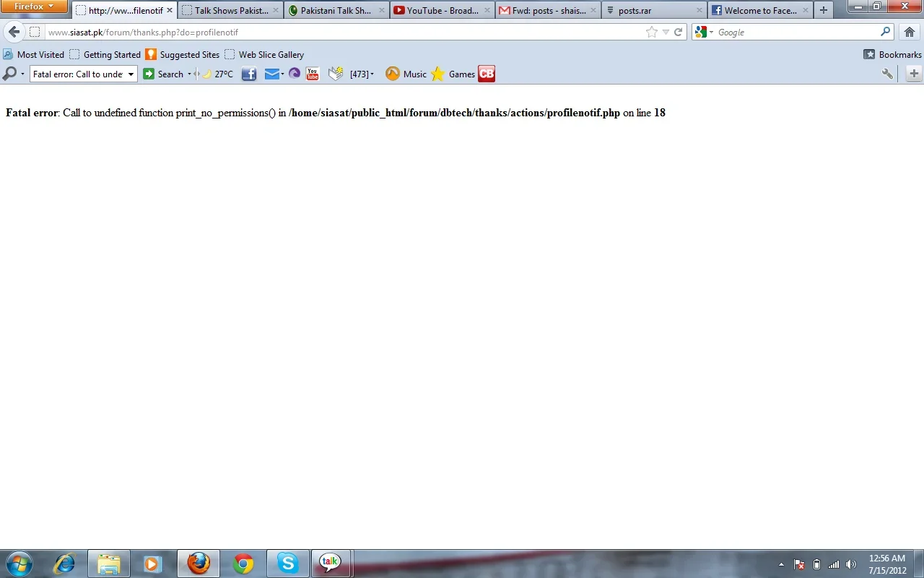Switch to the Gmail Fwd: posts tab
The height and width of the screenshot is (578, 924).
pos(548,10)
